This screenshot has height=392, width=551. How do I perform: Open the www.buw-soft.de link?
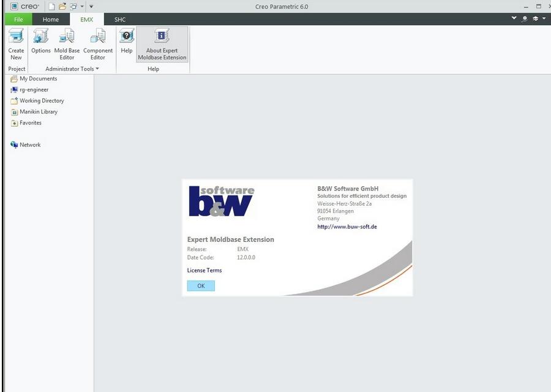tap(347, 227)
